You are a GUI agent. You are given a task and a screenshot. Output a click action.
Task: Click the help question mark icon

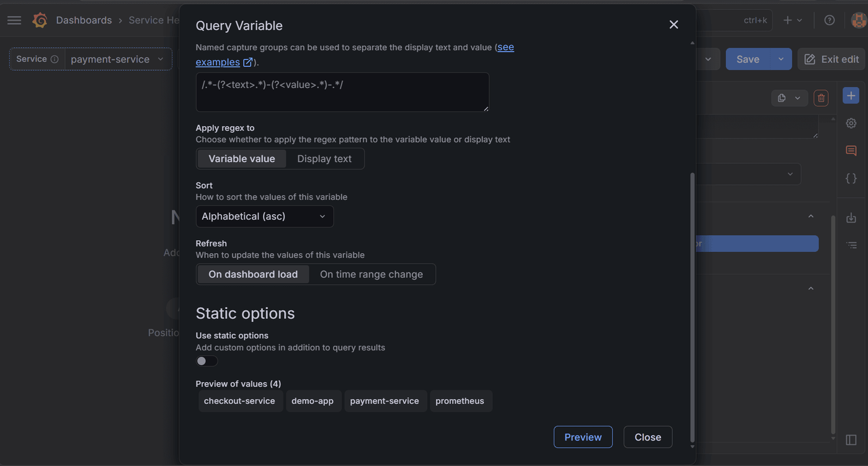[830, 20]
